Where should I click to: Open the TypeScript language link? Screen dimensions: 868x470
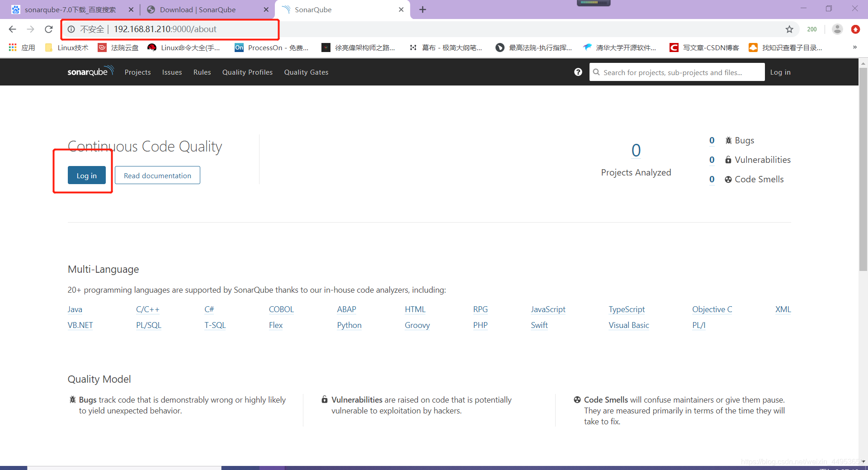[x=627, y=309]
